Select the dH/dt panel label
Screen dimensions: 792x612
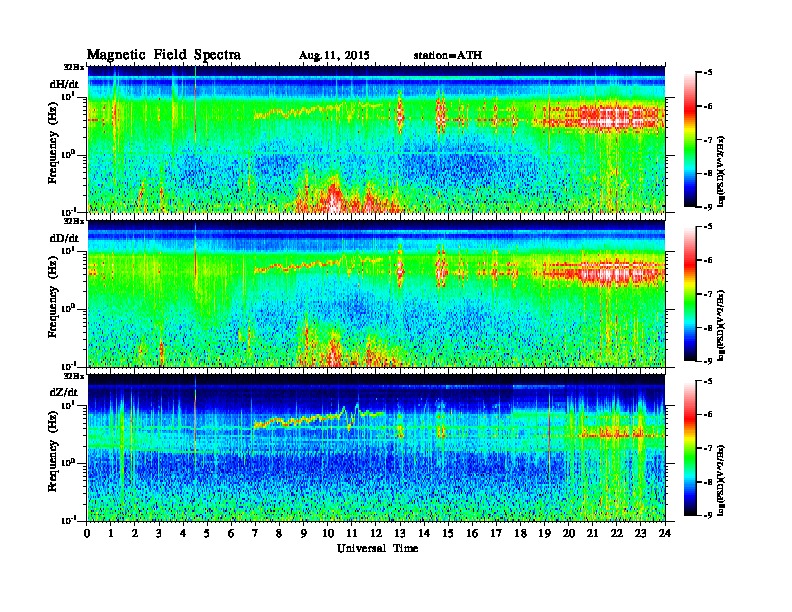click(x=64, y=84)
